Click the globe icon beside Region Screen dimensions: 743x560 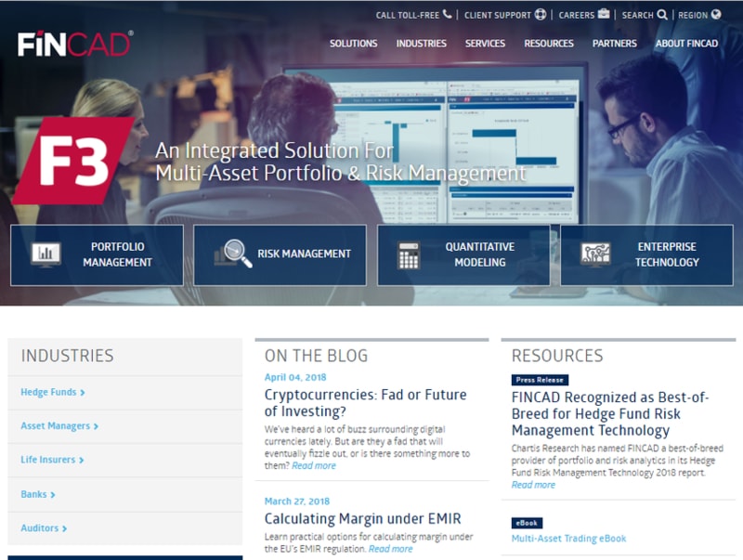(x=716, y=14)
